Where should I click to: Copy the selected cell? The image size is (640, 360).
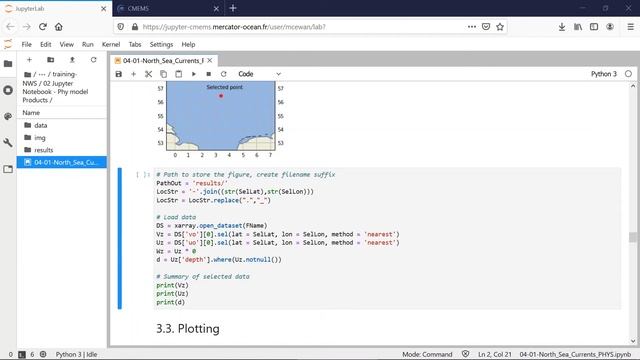click(x=163, y=74)
